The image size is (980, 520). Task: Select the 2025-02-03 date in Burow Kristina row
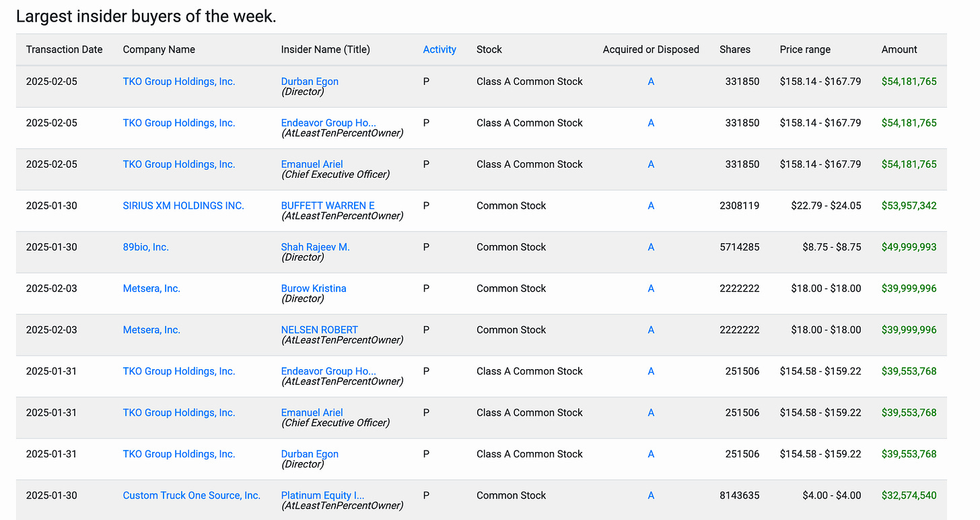pos(51,288)
